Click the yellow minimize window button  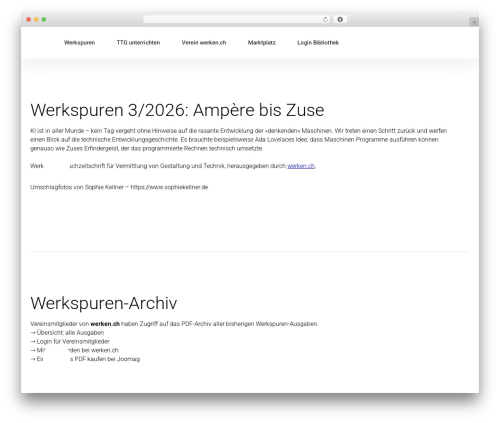click(x=36, y=19)
